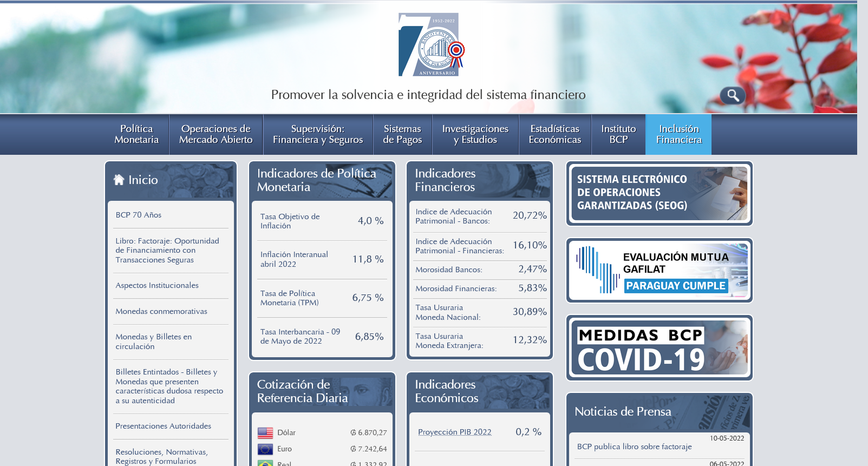
Task: Click the European Union flag icon for Euro
Action: 265,449
